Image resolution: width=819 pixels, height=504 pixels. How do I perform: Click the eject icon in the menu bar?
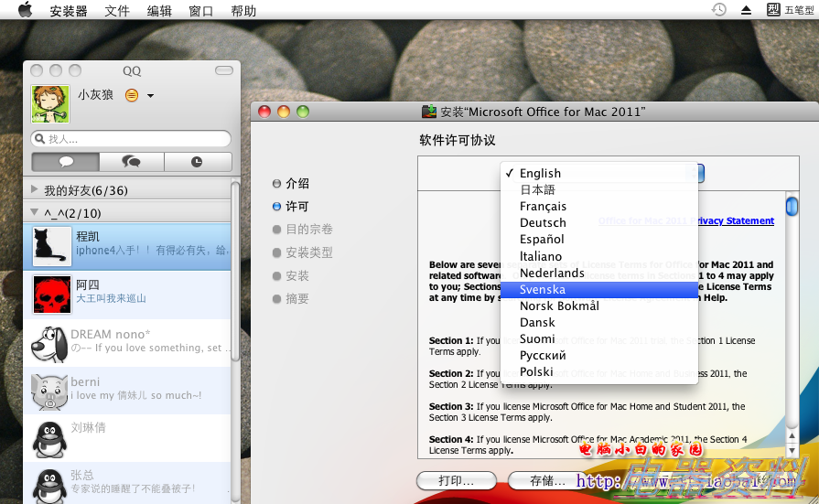pyautogui.click(x=746, y=10)
